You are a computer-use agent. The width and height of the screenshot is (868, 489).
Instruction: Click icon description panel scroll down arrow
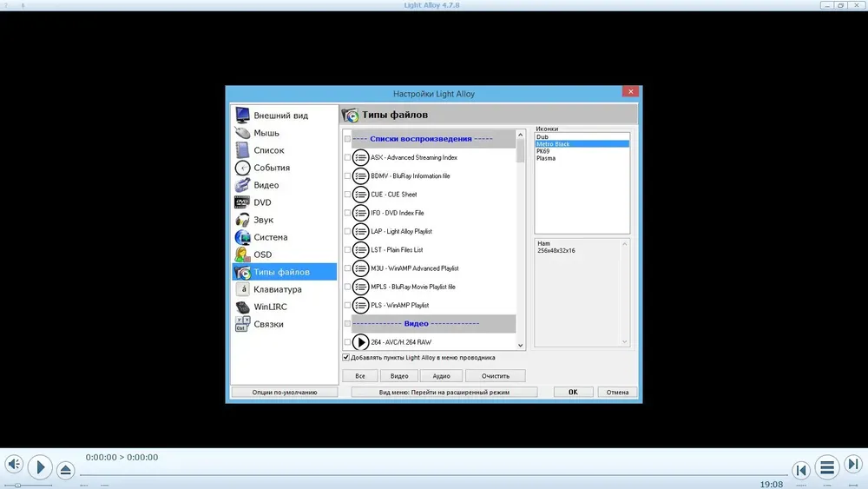(624, 341)
